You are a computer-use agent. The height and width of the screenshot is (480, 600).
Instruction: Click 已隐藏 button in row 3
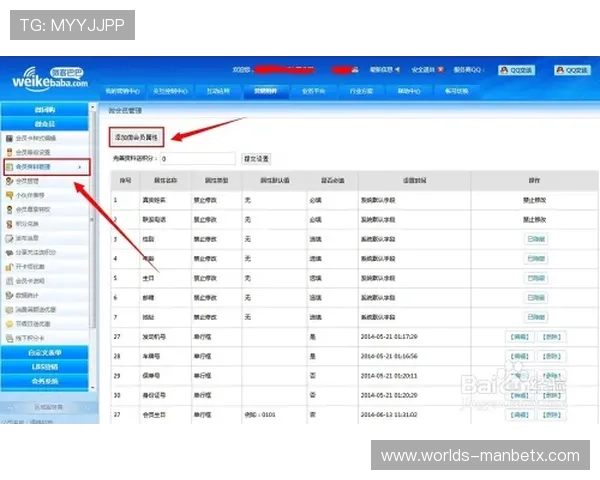(x=536, y=239)
